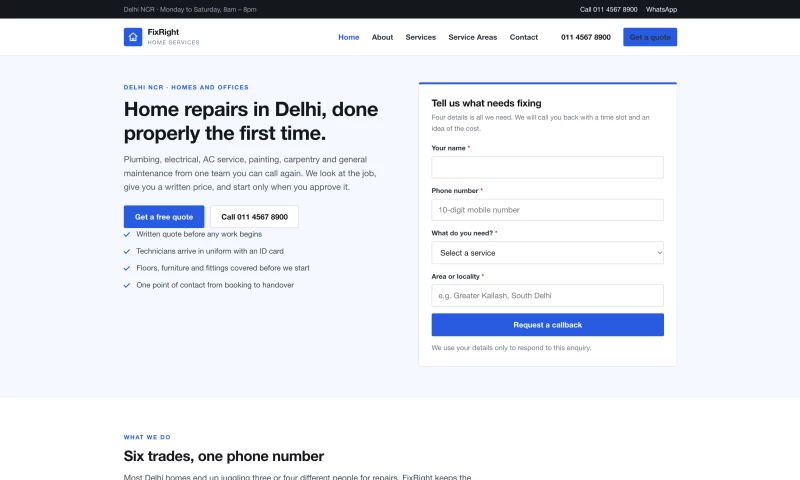
Task: Click the FixRight house logo icon
Action: [x=133, y=37]
